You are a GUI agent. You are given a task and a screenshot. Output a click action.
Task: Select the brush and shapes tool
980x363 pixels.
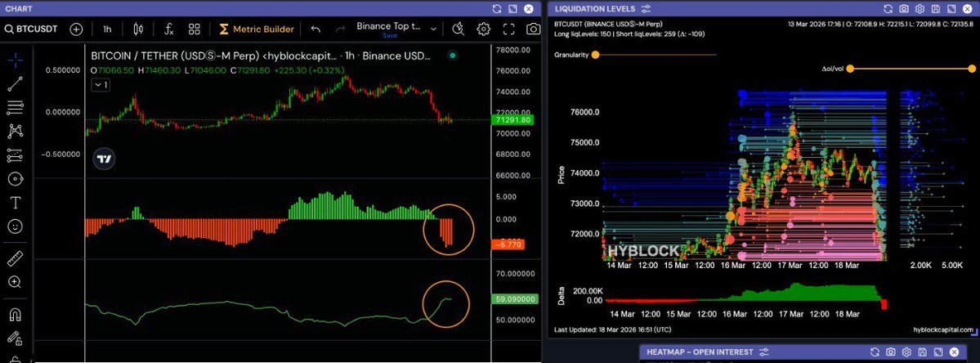coord(15,179)
